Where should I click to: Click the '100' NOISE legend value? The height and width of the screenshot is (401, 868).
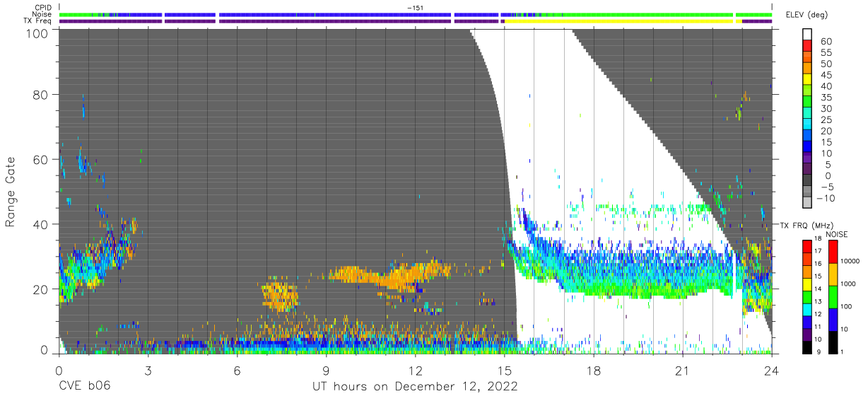(x=848, y=306)
